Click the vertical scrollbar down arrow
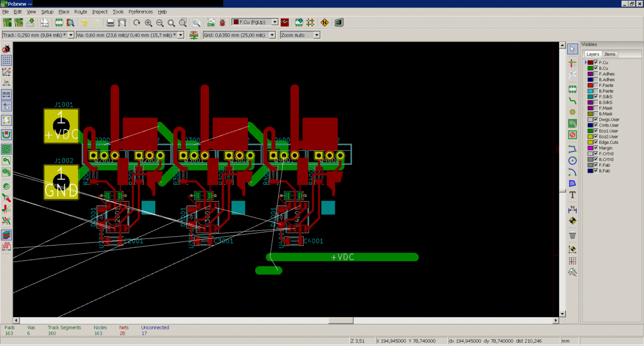The height and width of the screenshot is (346, 644). pyautogui.click(x=562, y=313)
